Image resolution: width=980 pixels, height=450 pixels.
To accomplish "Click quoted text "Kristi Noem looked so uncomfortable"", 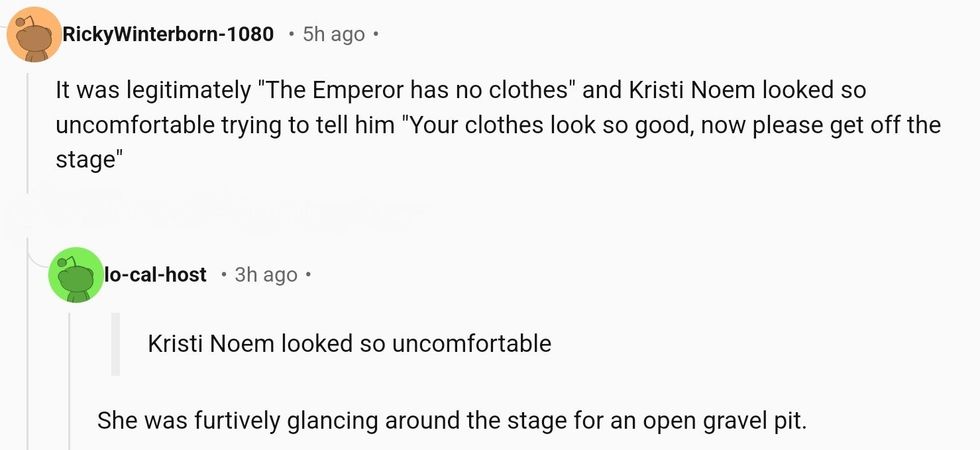I will (x=349, y=344).
